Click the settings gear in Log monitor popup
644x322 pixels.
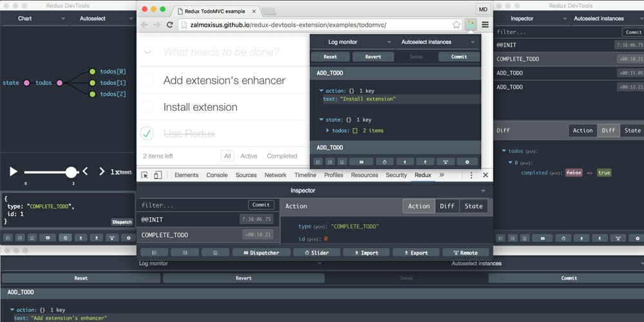click(x=467, y=162)
